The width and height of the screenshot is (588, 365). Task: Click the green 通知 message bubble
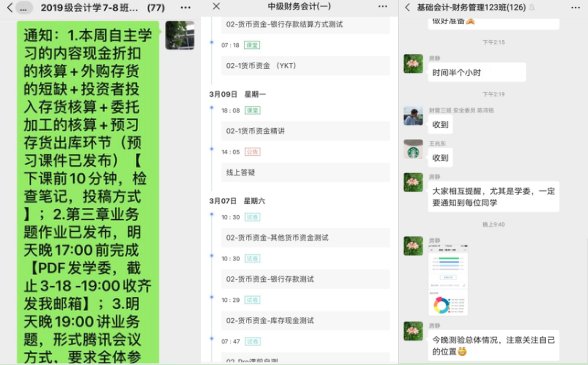pos(88,192)
